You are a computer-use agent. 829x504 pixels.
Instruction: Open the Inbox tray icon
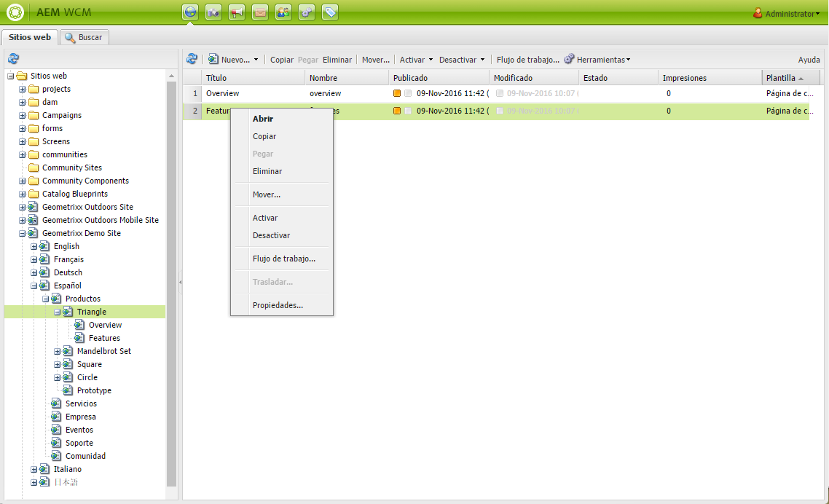coord(260,12)
